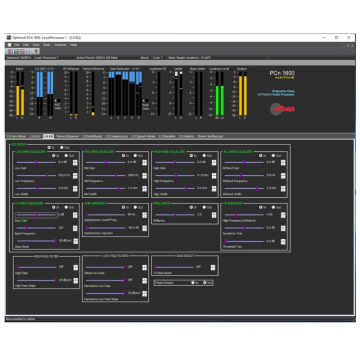Set Low Band Equalizer to Out
360x360 pixels.
(66, 156)
